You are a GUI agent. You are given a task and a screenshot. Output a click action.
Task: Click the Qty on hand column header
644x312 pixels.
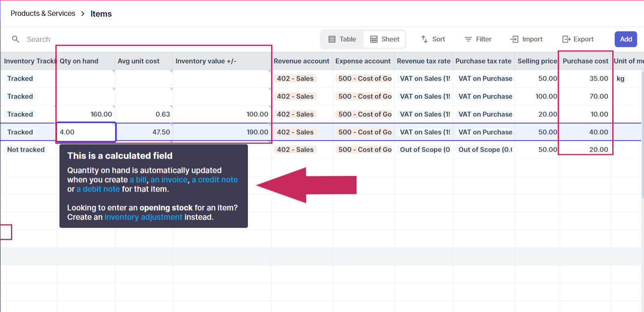[85, 61]
